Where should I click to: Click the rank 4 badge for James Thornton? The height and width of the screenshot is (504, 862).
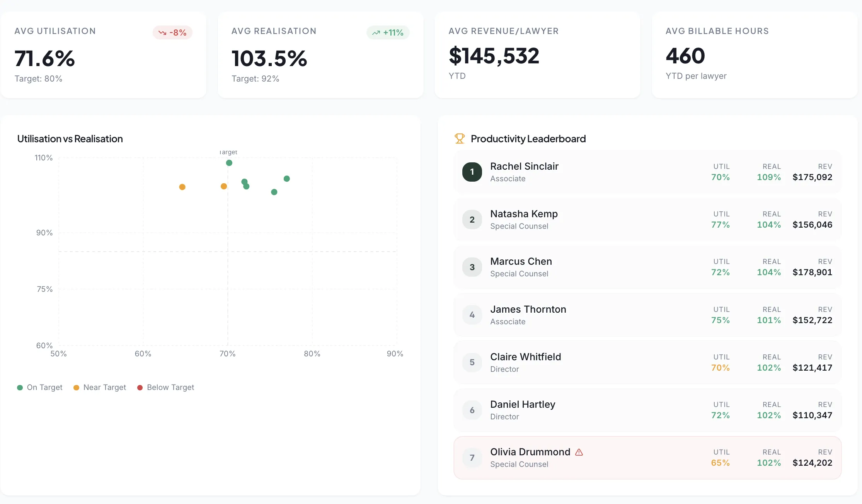click(x=472, y=315)
